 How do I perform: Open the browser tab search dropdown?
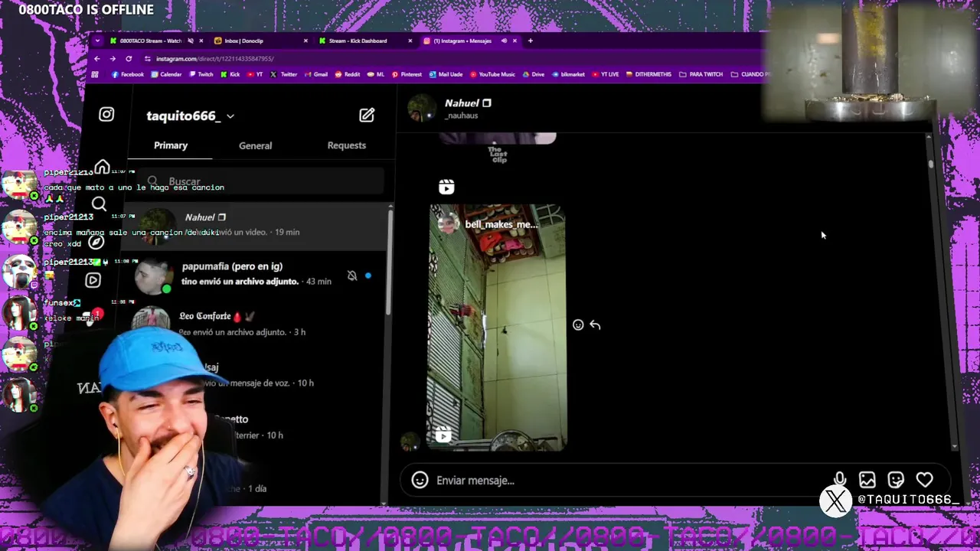click(x=97, y=41)
